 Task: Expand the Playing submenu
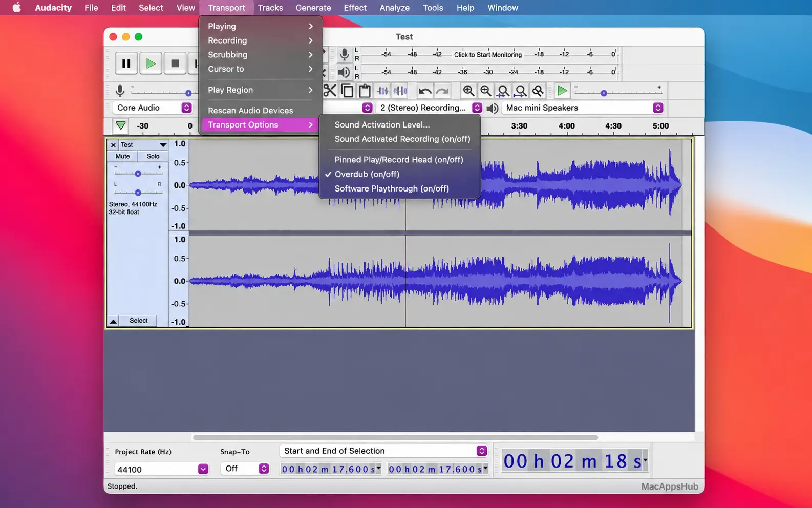261,26
